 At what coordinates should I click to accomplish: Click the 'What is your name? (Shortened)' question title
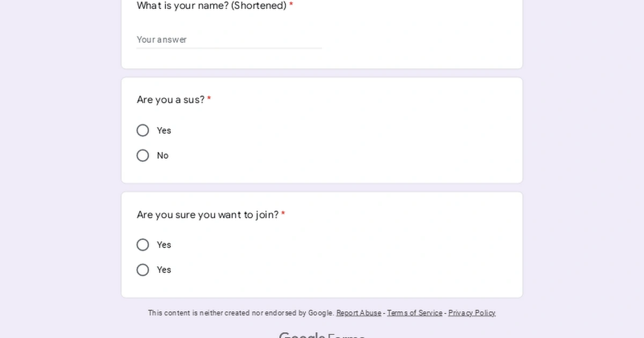211,5
